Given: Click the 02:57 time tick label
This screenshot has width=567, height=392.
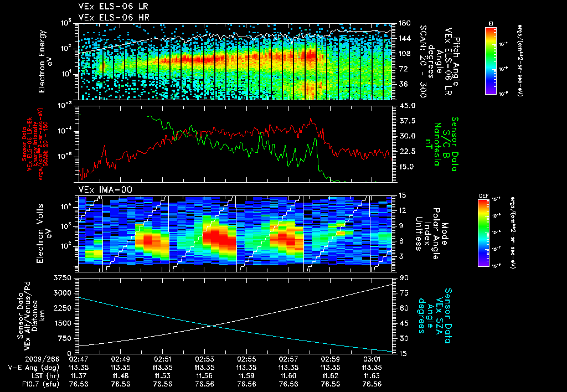Looking at the screenshot, I should pyautogui.click(x=288, y=359).
